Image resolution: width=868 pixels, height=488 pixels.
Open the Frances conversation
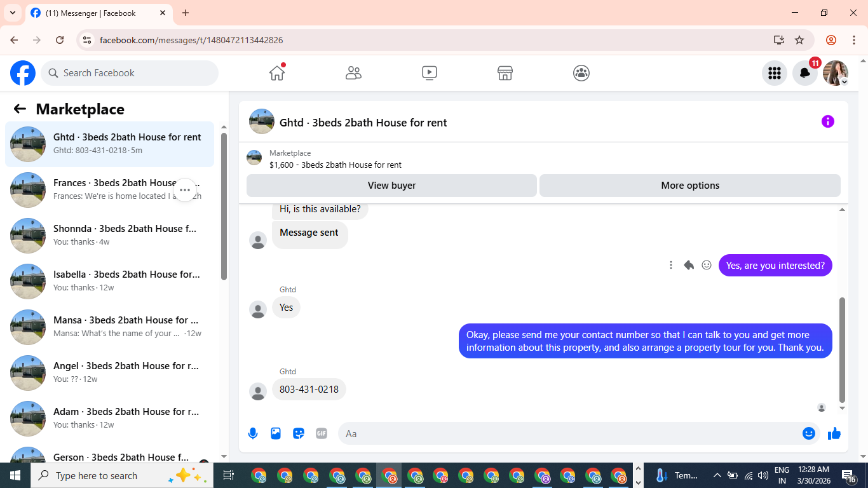pyautogui.click(x=109, y=190)
